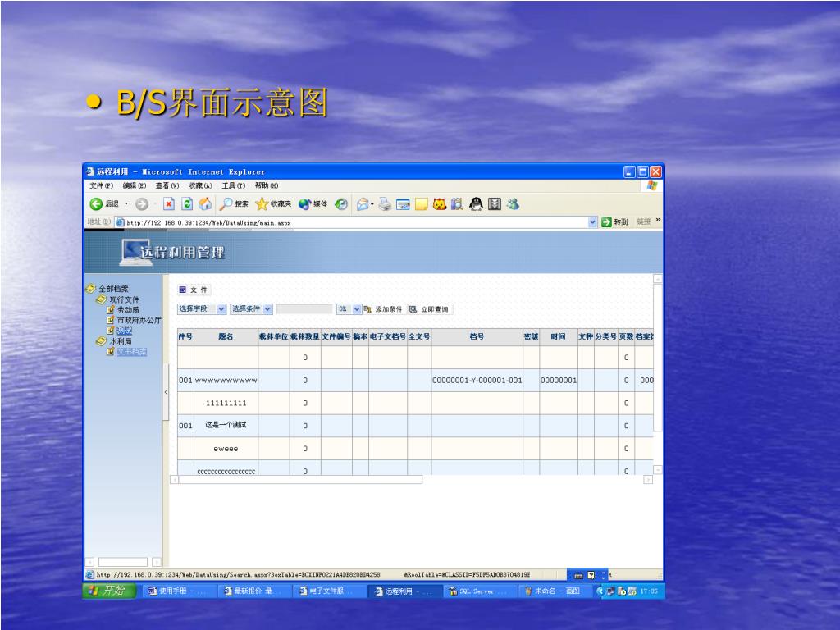Click the search value input field
This screenshot has width=840, height=630.
click(304, 309)
